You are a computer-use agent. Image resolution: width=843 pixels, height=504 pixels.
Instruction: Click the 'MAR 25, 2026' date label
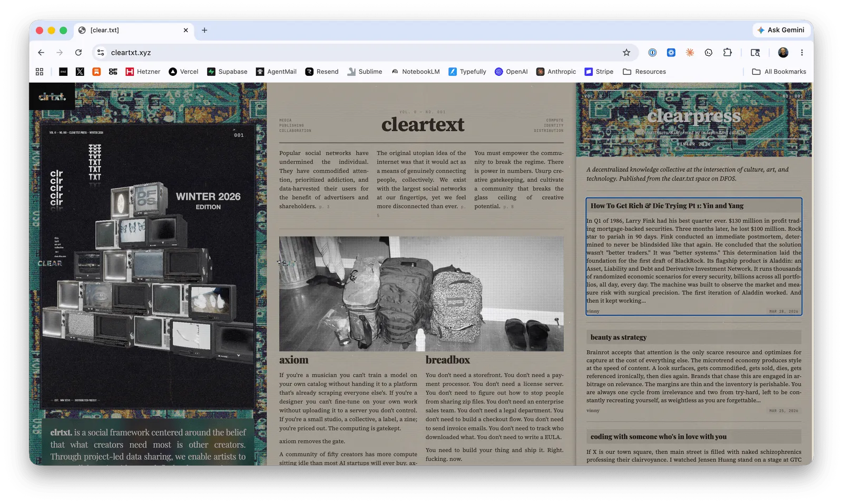tap(783, 411)
